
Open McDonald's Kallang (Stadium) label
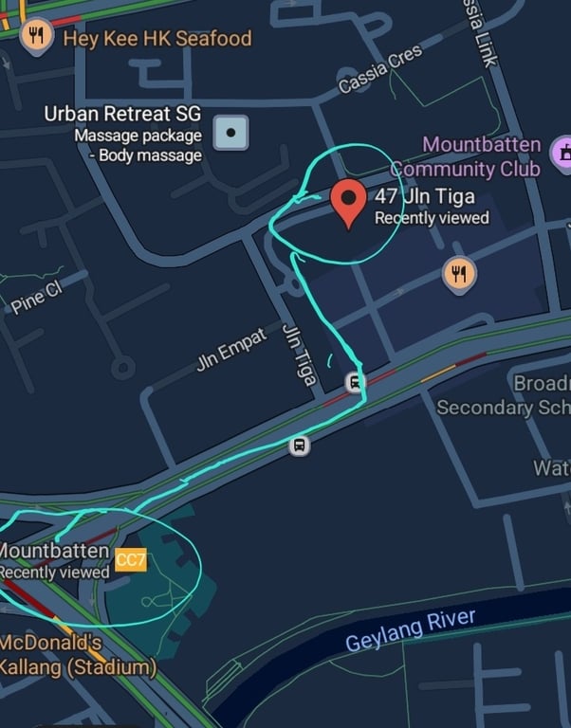click(x=77, y=656)
